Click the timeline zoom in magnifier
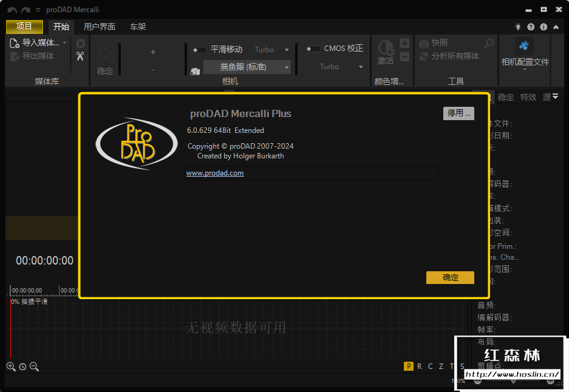569x392 pixels. (11, 367)
